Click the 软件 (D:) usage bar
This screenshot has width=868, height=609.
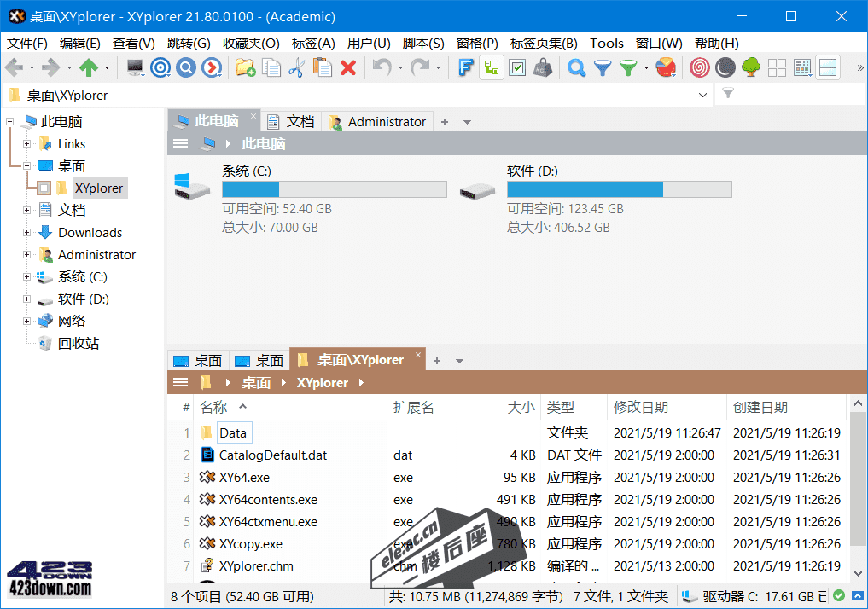[x=619, y=189]
